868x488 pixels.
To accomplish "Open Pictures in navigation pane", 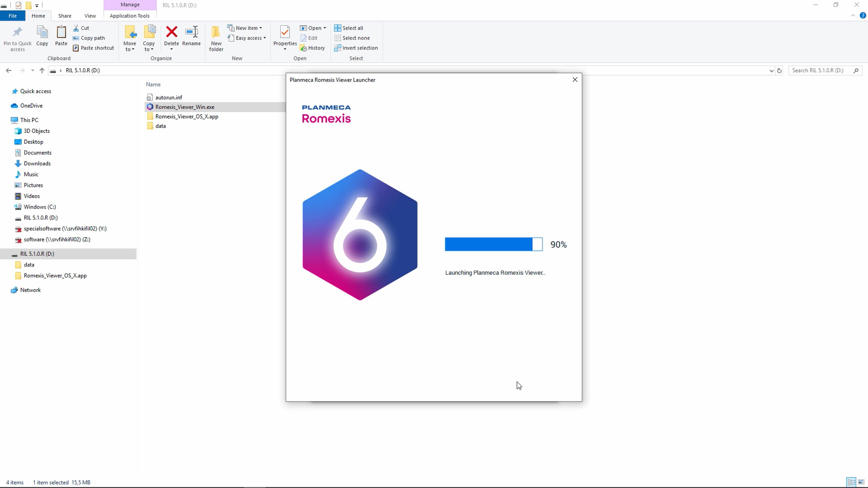I will click(x=33, y=185).
